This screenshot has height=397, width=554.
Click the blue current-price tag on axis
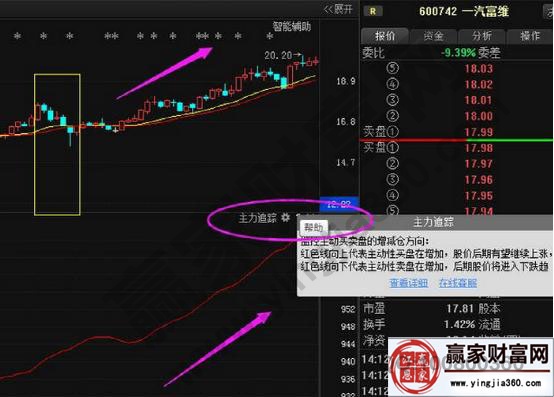click(x=339, y=204)
